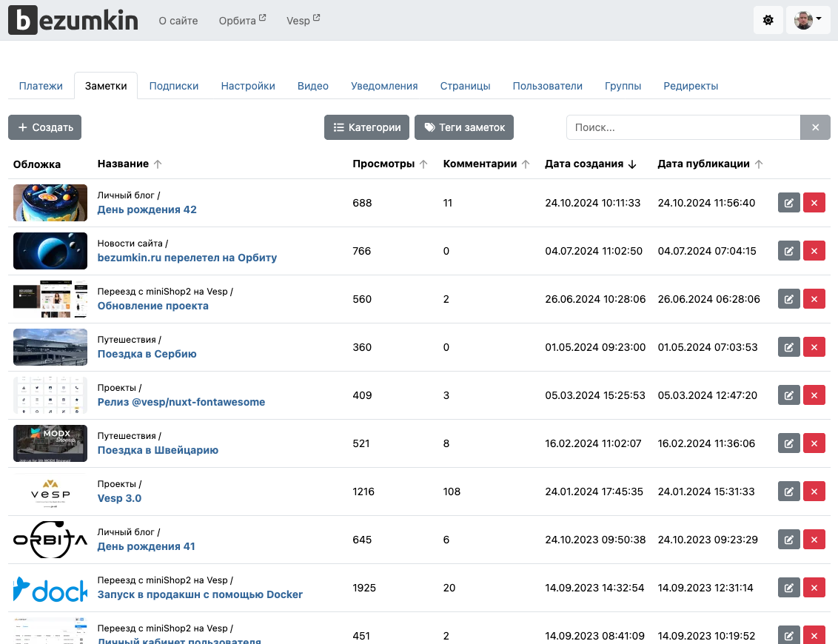838x644 pixels.
Task: Edit the Docker launch note
Action: pyautogui.click(x=788, y=588)
